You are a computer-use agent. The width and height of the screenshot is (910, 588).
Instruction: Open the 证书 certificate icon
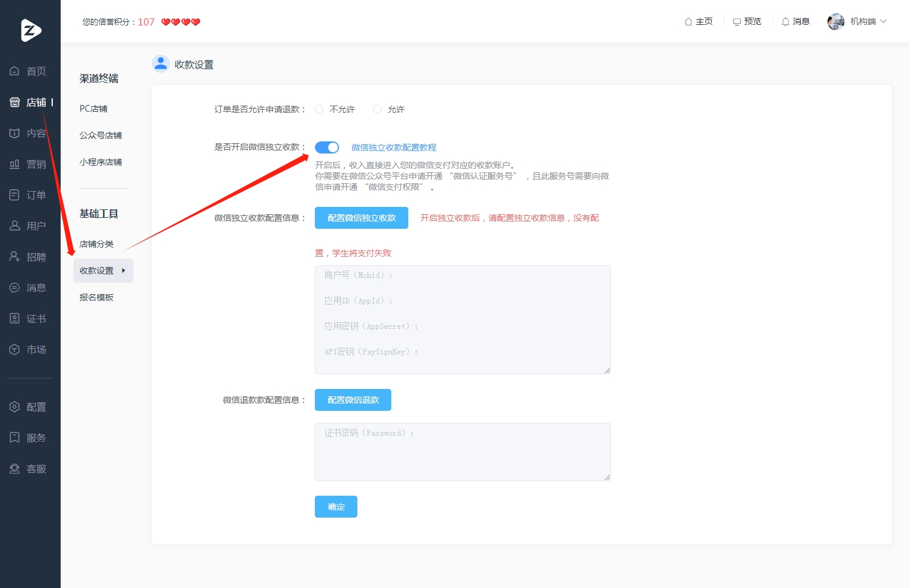tap(15, 319)
